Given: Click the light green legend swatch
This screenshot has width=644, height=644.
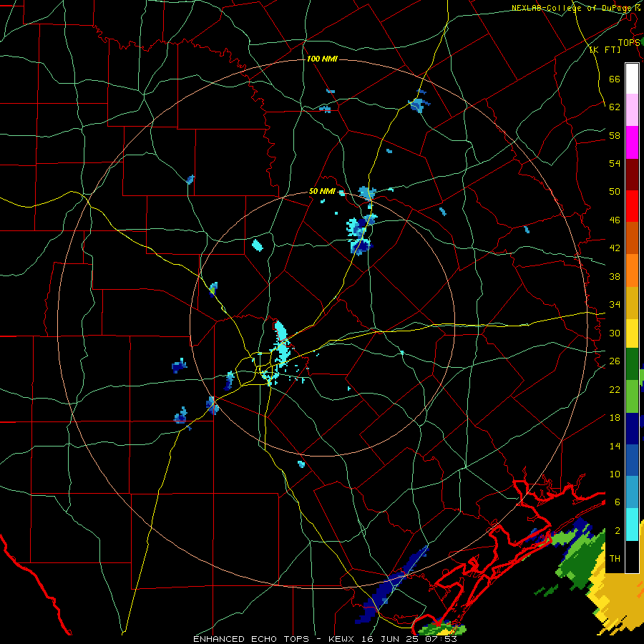Looking at the screenshot, I should pos(632,396).
